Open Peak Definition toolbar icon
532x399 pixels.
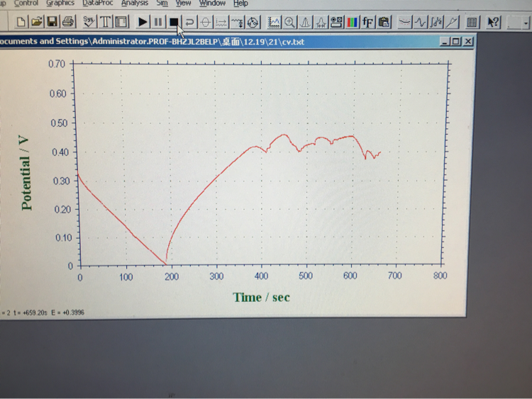pyautogui.click(x=321, y=23)
